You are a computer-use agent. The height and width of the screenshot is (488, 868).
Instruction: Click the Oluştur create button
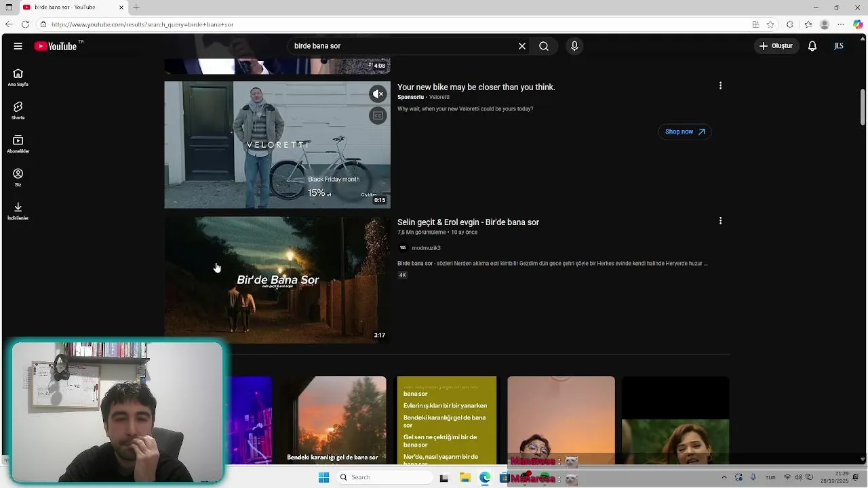click(x=776, y=46)
